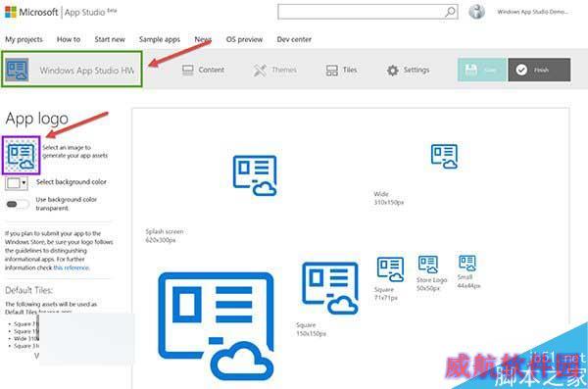Follow the 'this reference' link

(72, 267)
